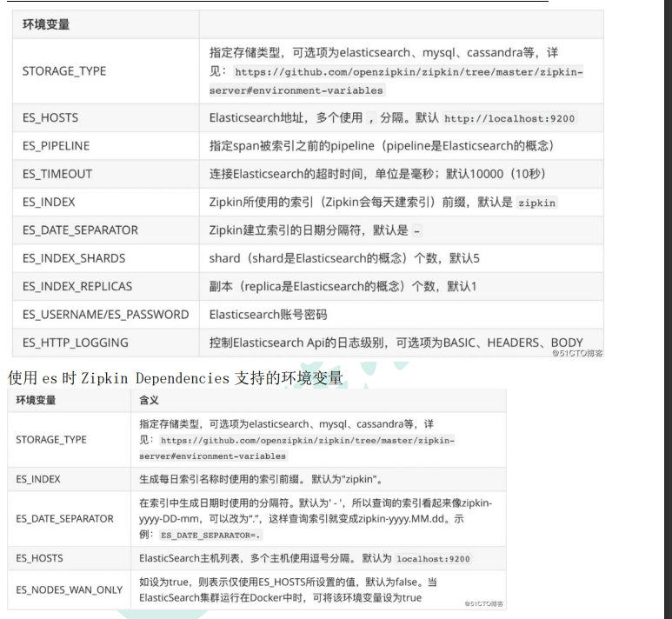Click the Elasticsearch账号密码 description

point(269,315)
